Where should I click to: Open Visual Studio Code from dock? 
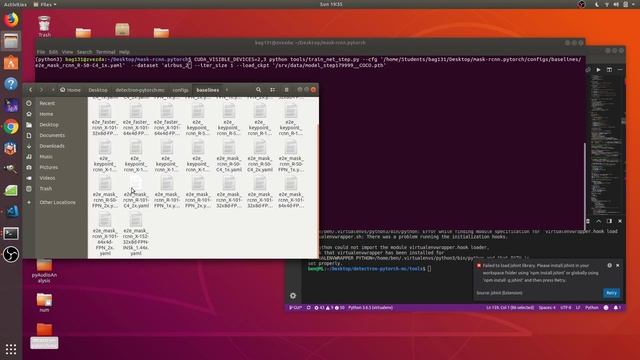tap(11, 211)
